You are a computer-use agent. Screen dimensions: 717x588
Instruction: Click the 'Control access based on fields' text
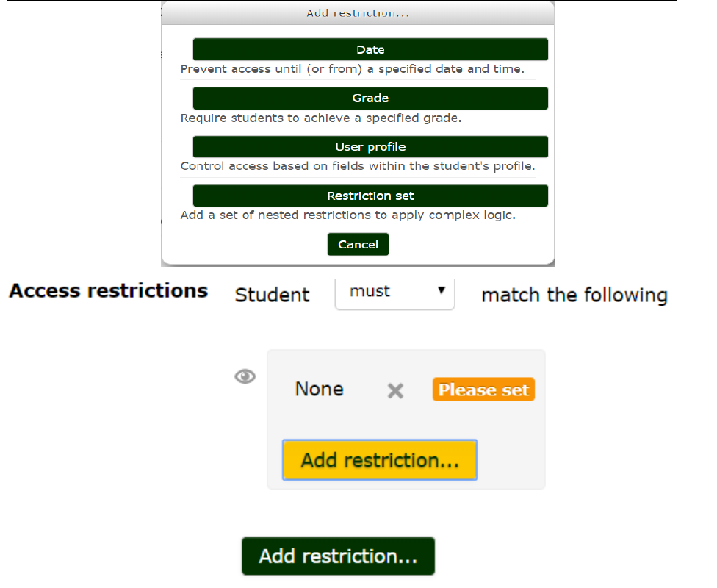[357, 166]
